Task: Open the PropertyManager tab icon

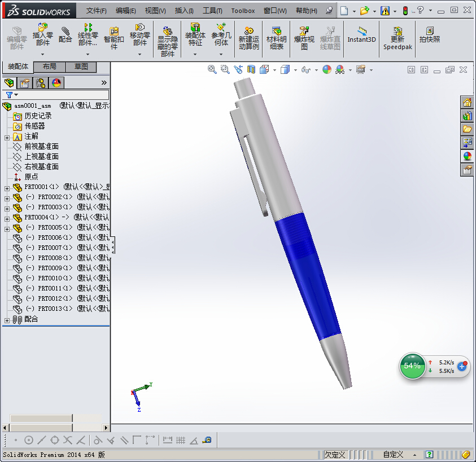Action: (x=25, y=82)
